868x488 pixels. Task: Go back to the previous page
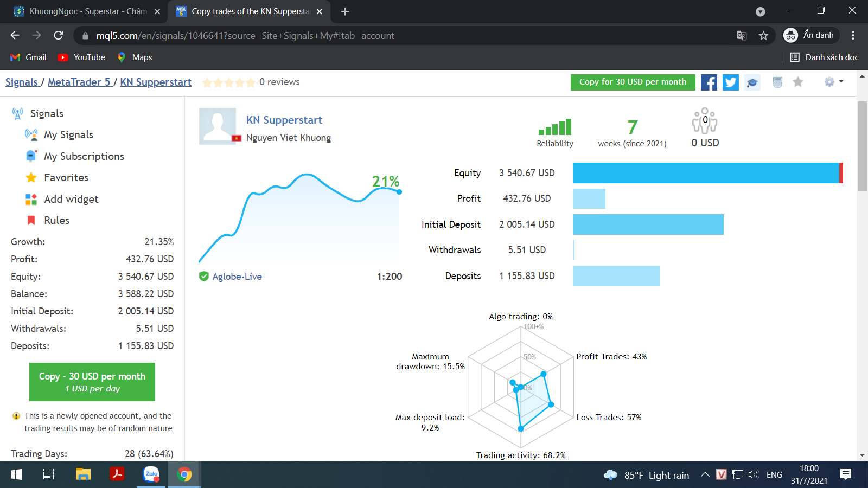pos(15,35)
